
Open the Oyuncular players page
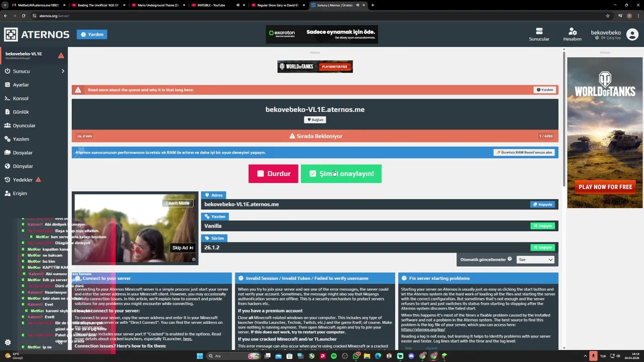click(x=34, y=125)
